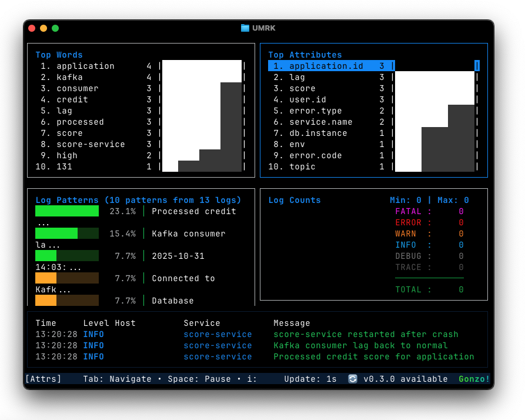Click the green zoom window button
The image size is (525, 420).
click(55, 28)
